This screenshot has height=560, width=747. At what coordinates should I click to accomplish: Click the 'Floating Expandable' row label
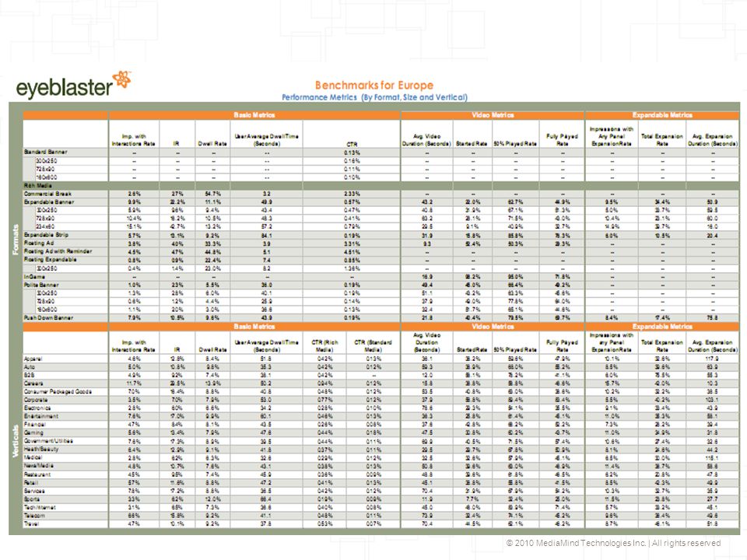click(50, 260)
